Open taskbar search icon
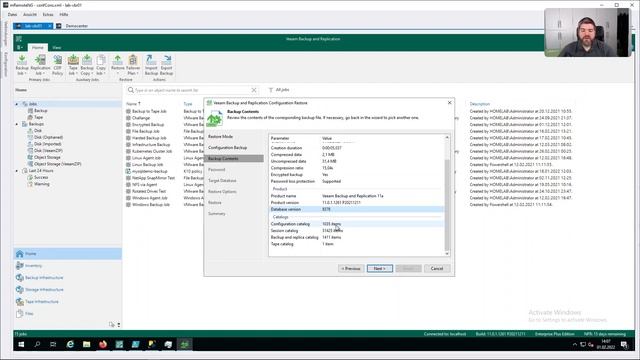Screen dimensions: 640x360 pos(37,344)
